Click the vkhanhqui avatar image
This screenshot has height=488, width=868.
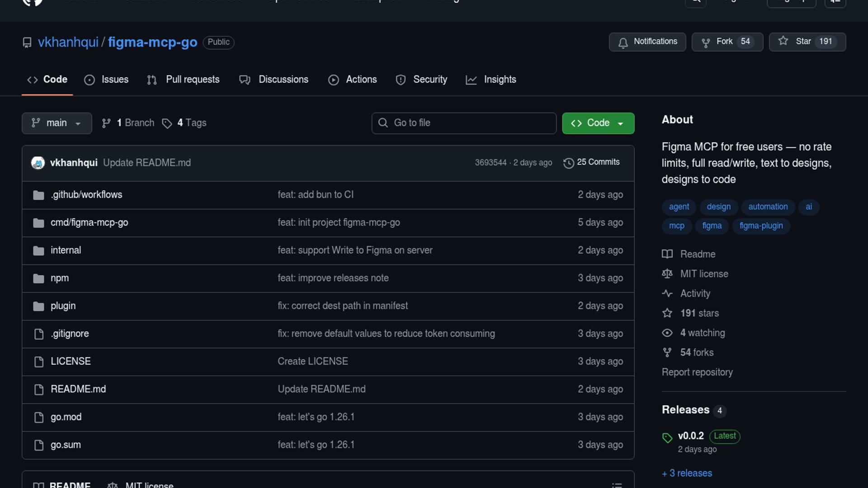38,163
